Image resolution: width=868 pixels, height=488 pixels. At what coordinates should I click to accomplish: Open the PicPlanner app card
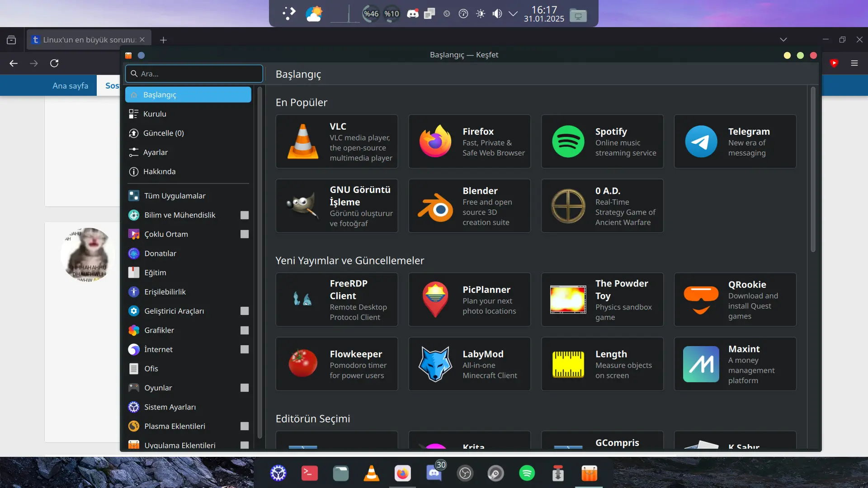pyautogui.click(x=469, y=300)
